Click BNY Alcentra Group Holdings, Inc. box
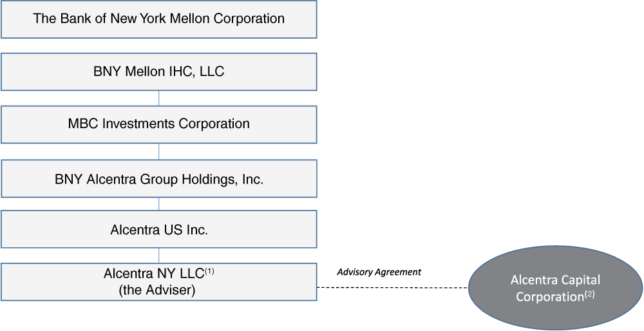The height and width of the screenshot is (331, 644). [158, 179]
